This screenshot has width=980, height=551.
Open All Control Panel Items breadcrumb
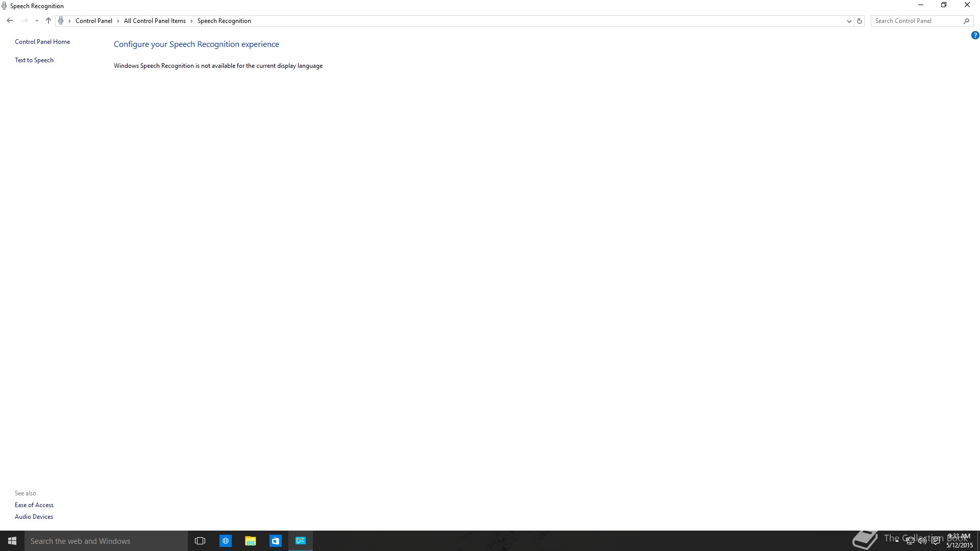[x=155, y=21]
